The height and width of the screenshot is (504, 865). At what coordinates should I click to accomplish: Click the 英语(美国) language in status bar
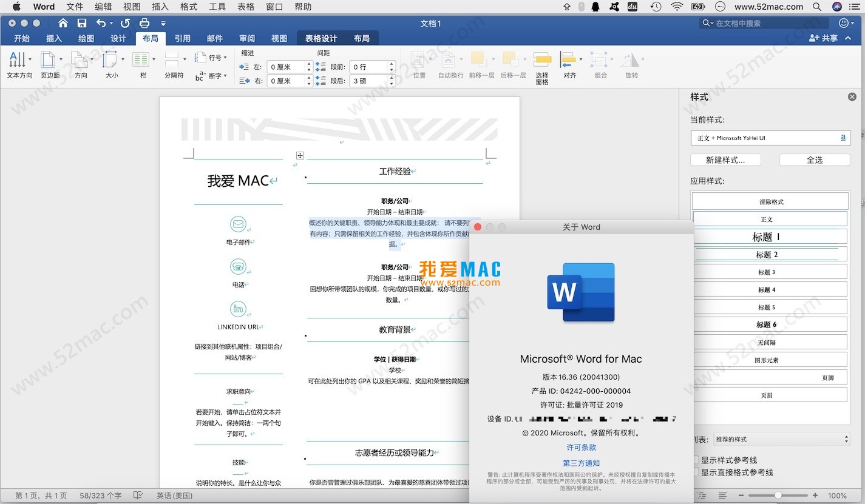click(x=174, y=496)
